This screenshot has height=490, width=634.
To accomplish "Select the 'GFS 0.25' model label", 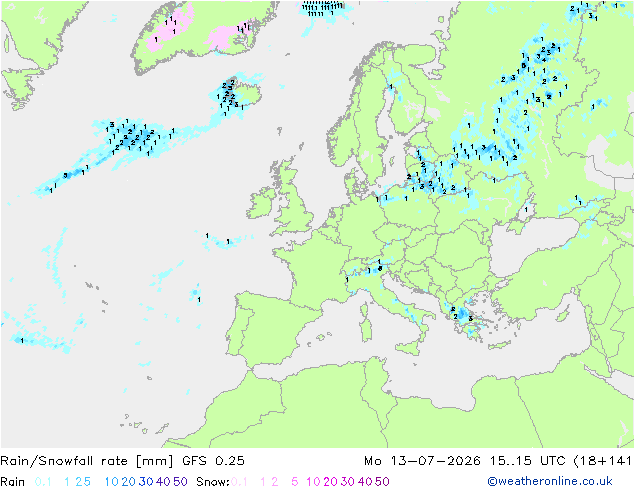I will (x=213, y=461).
